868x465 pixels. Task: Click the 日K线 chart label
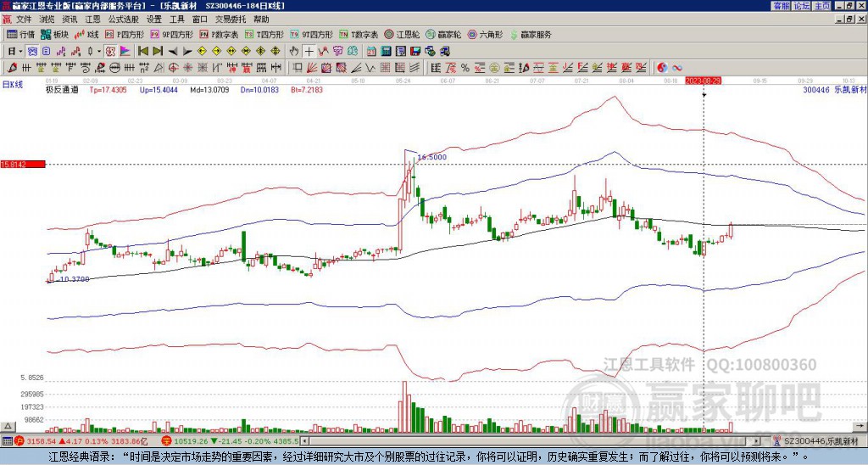[x=12, y=84]
